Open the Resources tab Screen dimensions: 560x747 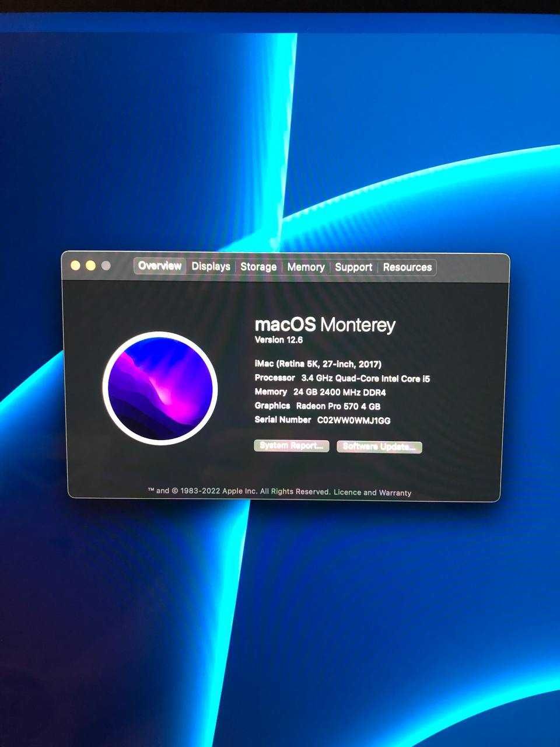pyautogui.click(x=407, y=267)
